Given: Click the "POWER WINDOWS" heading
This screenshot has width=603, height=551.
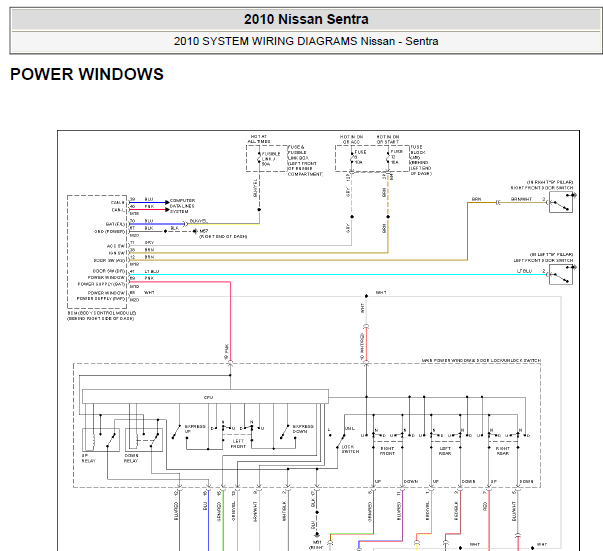Looking at the screenshot, I should tap(87, 74).
